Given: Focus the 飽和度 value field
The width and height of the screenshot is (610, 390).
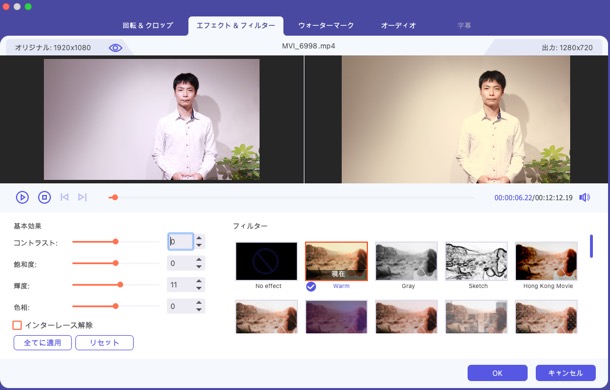Looking at the screenshot, I should click(180, 264).
